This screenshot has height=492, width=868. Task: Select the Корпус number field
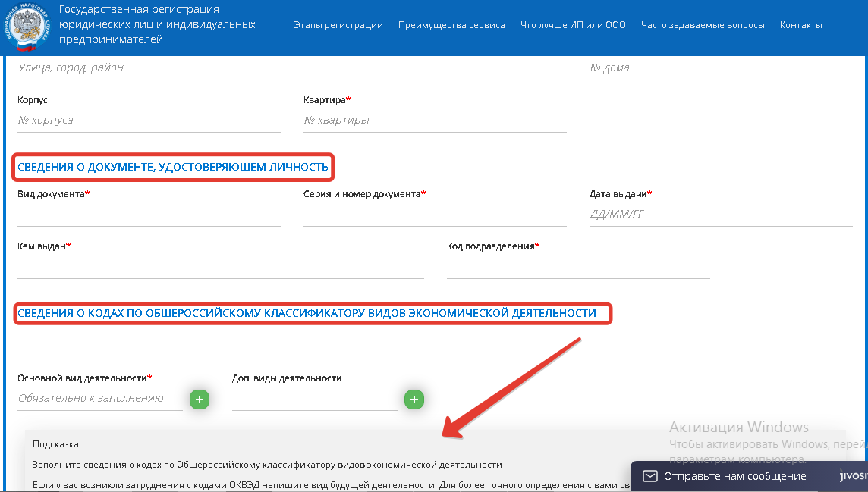(x=149, y=120)
